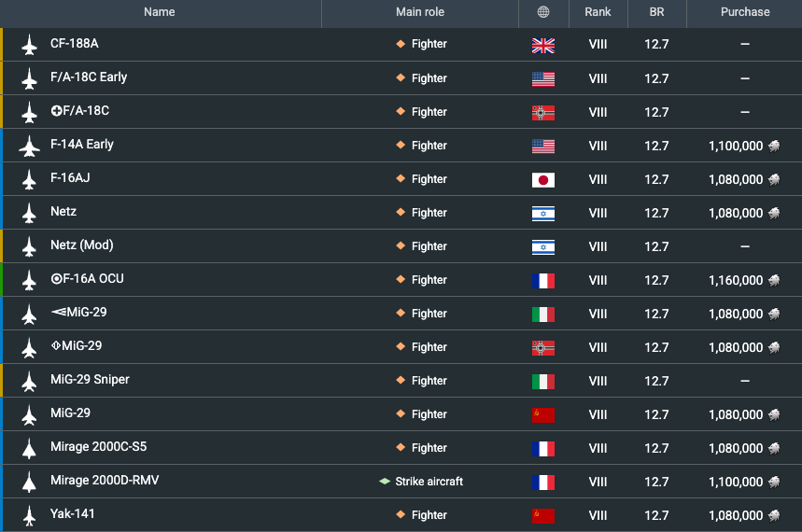The image size is (802, 532).
Task: Click the Fighter role label for Netz
Action: 429,213
